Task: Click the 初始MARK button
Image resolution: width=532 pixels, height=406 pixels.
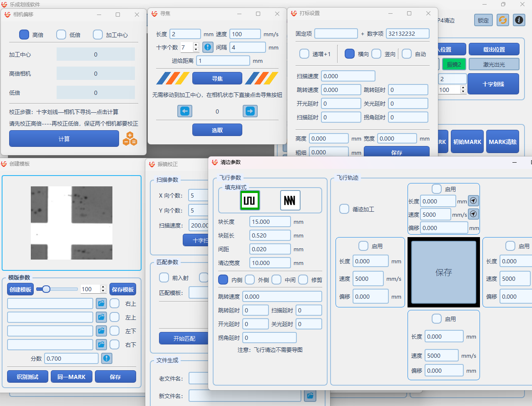Action: tap(467, 141)
